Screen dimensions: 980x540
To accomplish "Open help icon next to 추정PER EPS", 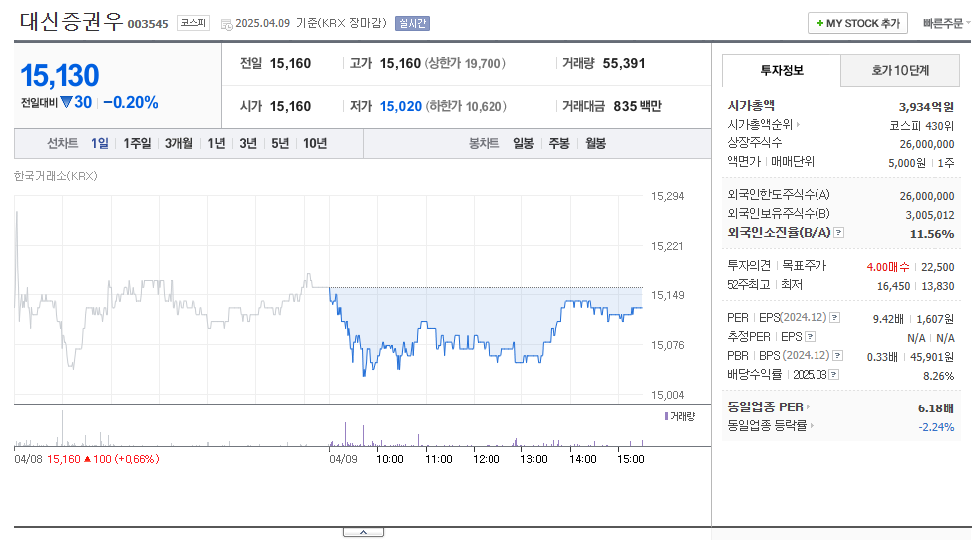I will (x=810, y=337).
